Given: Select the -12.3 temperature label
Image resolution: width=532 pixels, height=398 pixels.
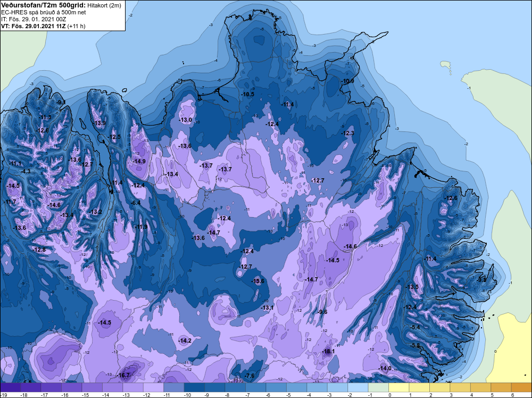Looking at the screenshot, I should tap(347, 133).
